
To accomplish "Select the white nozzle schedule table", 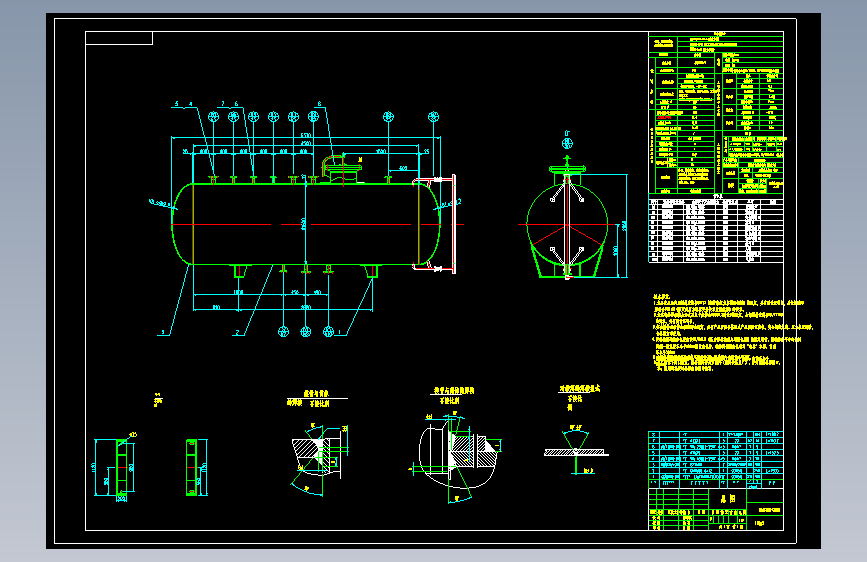I will click(716, 229).
